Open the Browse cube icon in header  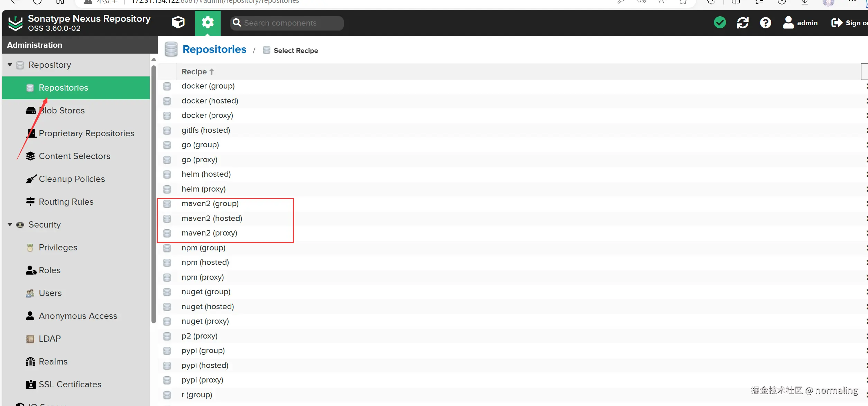click(x=178, y=23)
